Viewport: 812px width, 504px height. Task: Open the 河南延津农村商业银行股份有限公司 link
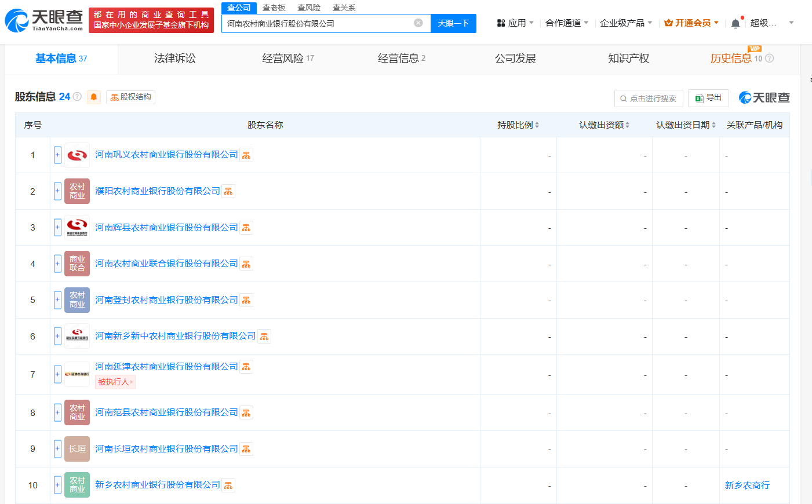[x=166, y=367]
